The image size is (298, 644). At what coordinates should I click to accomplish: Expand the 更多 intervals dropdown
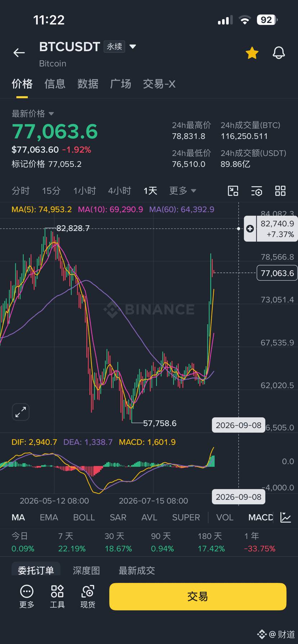coord(183,190)
